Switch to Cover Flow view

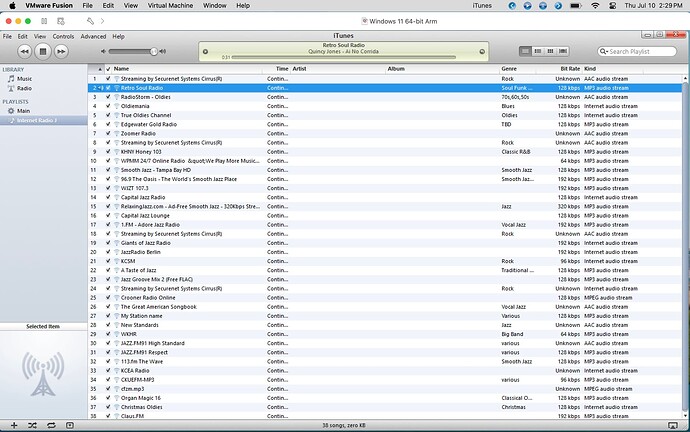[563, 51]
